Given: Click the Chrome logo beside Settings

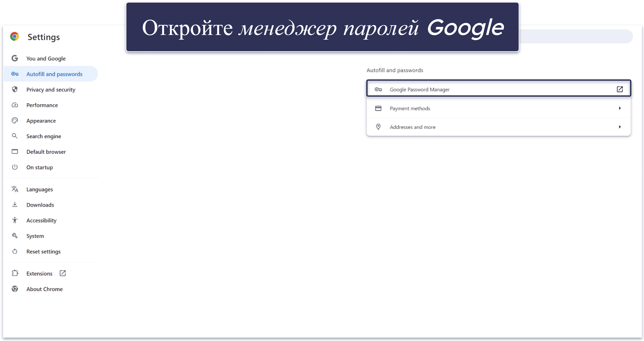Looking at the screenshot, I should (14, 36).
